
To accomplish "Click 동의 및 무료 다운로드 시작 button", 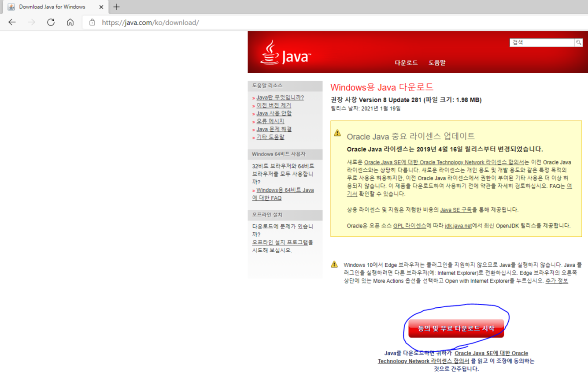I will tap(456, 328).
